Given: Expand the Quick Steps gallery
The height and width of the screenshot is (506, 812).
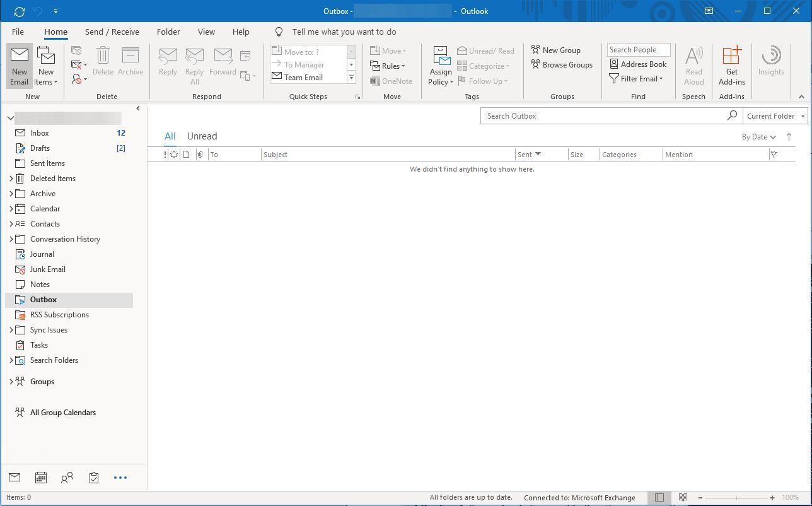Looking at the screenshot, I should (351, 78).
